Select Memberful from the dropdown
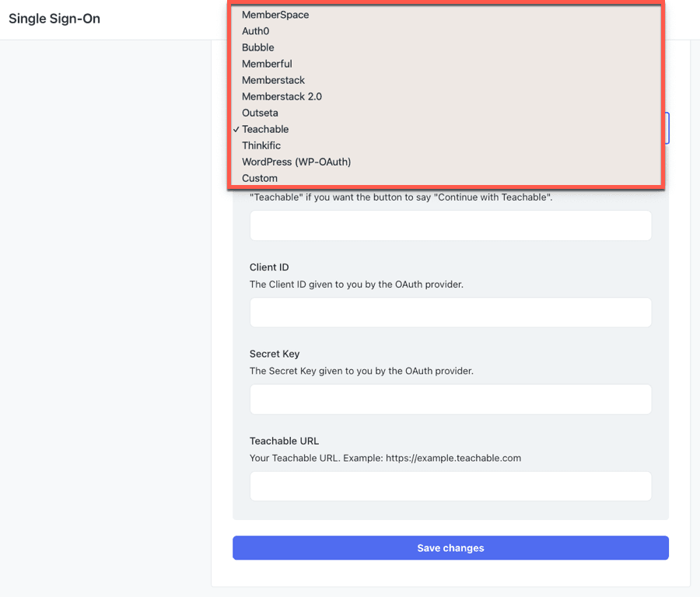Screen dimensions: 700x597 pos(267,64)
